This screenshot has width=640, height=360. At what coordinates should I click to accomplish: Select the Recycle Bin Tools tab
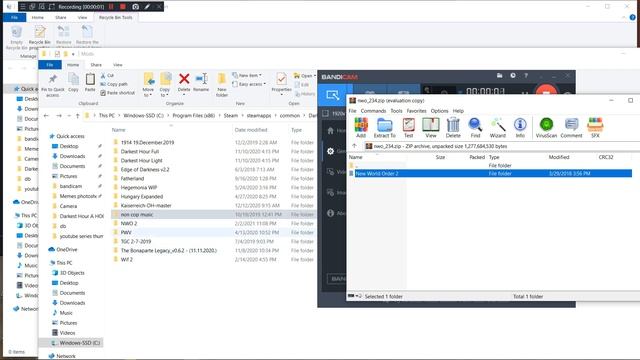[x=116, y=18]
